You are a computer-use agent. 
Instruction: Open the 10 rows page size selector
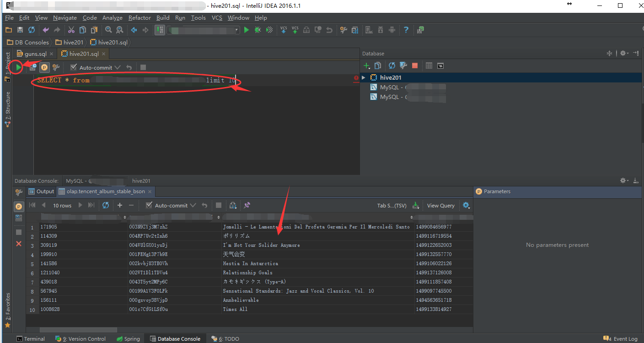coord(62,206)
